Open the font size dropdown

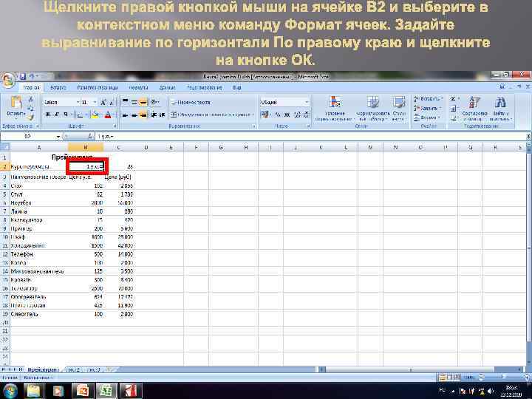click(95, 102)
